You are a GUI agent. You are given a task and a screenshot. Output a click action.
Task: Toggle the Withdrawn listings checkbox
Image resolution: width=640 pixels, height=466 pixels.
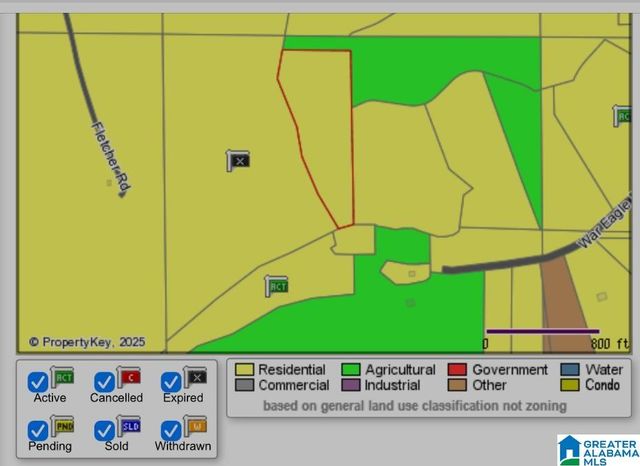coord(171,430)
